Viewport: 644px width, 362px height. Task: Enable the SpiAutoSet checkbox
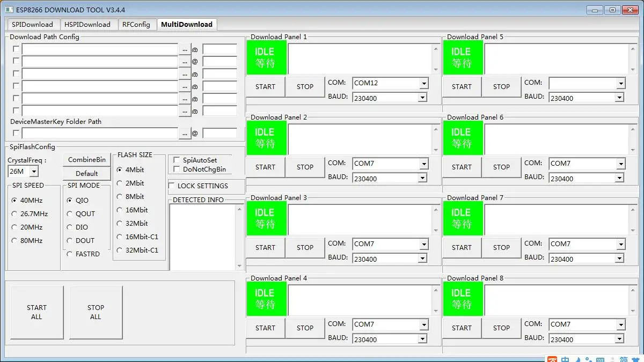coord(177,160)
